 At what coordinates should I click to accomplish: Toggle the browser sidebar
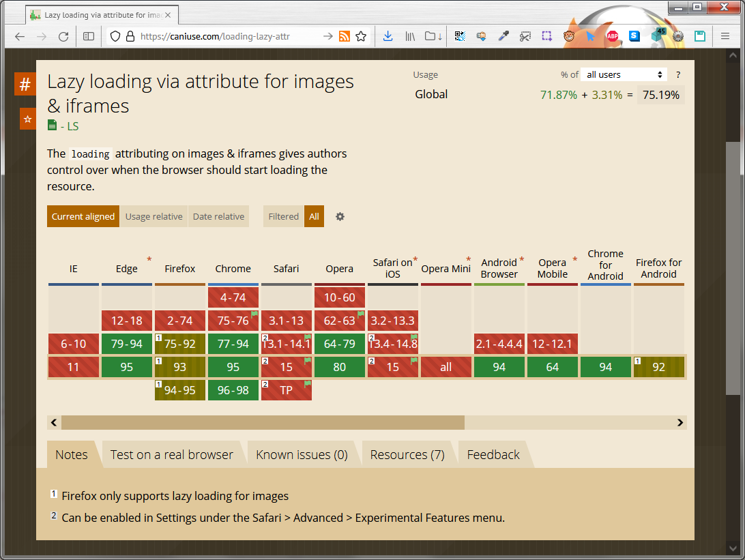coord(89,37)
